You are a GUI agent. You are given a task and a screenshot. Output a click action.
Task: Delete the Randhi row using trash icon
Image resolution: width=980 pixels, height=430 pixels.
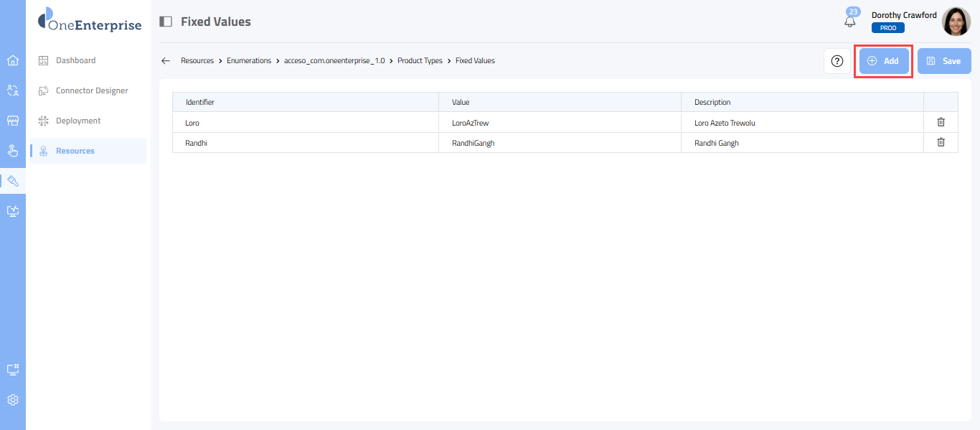coord(941,143)
